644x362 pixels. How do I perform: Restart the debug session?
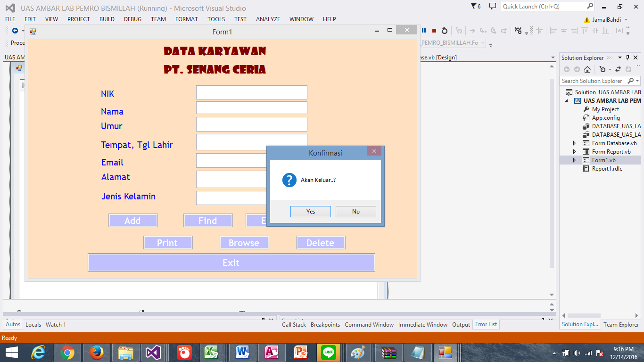pyautogui.click(x=445, y=31)
